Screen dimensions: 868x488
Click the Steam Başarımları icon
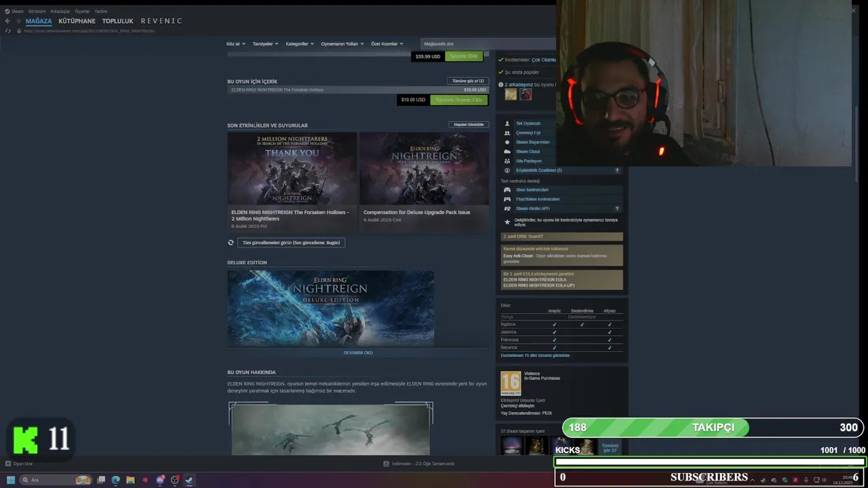(x=507, y=142)
